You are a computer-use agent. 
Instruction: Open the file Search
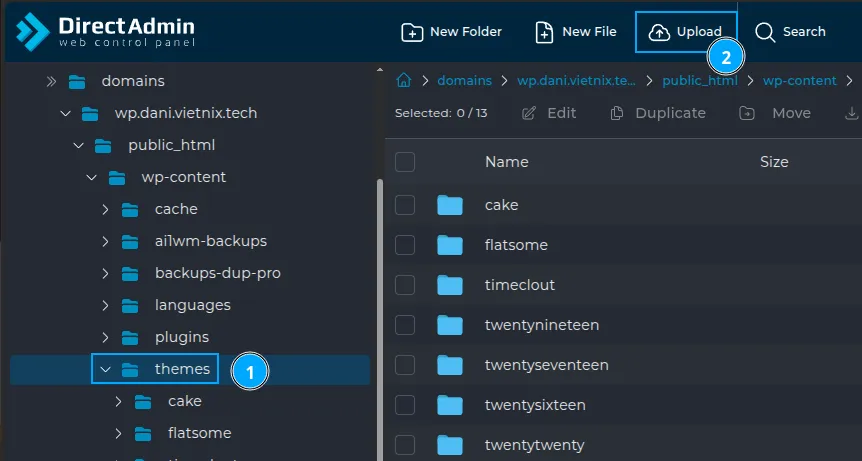pyautogui.click(x=790, y=32)
